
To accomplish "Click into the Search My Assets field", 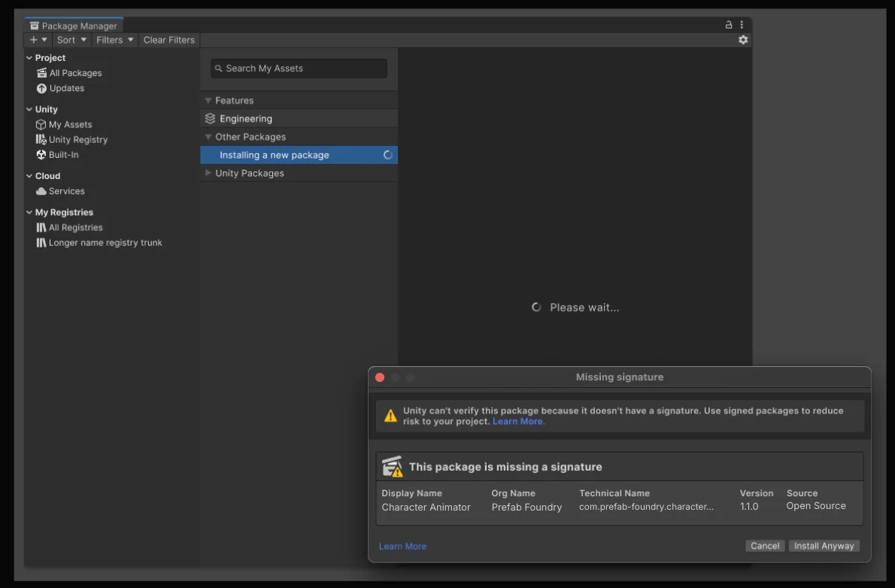I will click(x=301, y=68).
